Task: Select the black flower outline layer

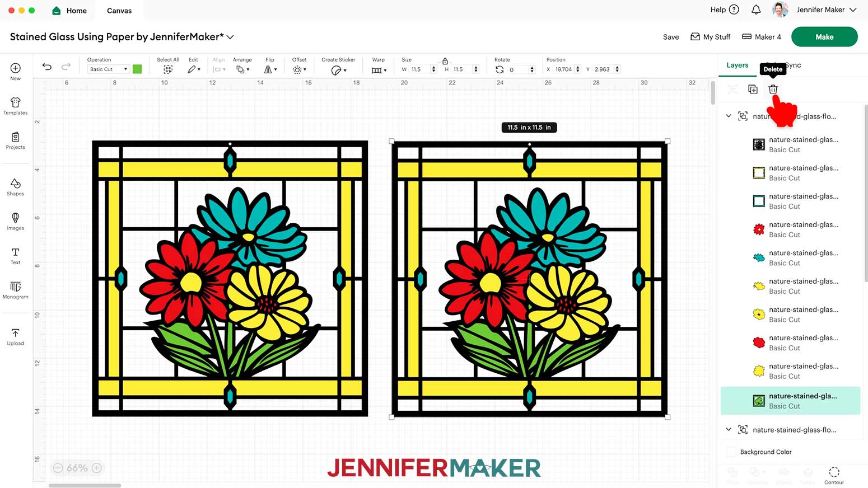Action: (791, 144)
